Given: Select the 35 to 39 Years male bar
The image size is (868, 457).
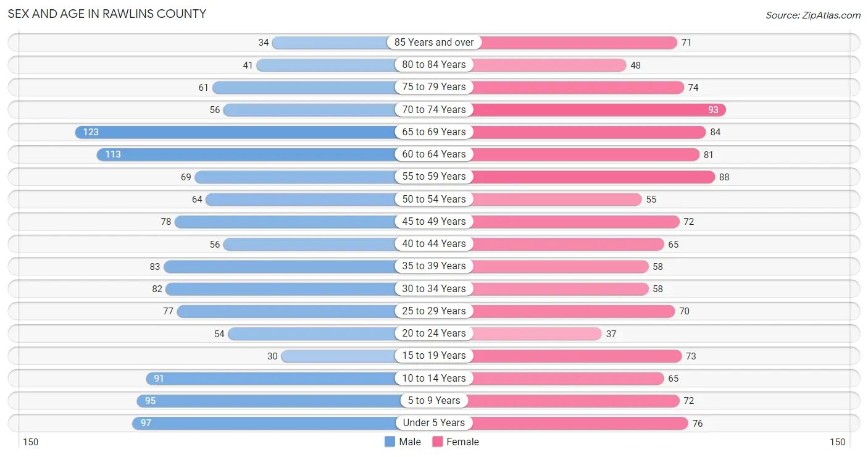Looking at the screenshot, I should coord(280,266).
